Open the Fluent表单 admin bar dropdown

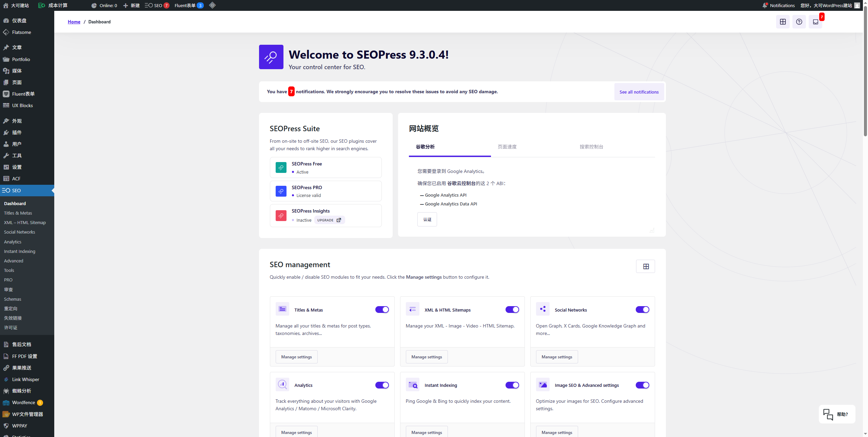click(x=189, y=5)
